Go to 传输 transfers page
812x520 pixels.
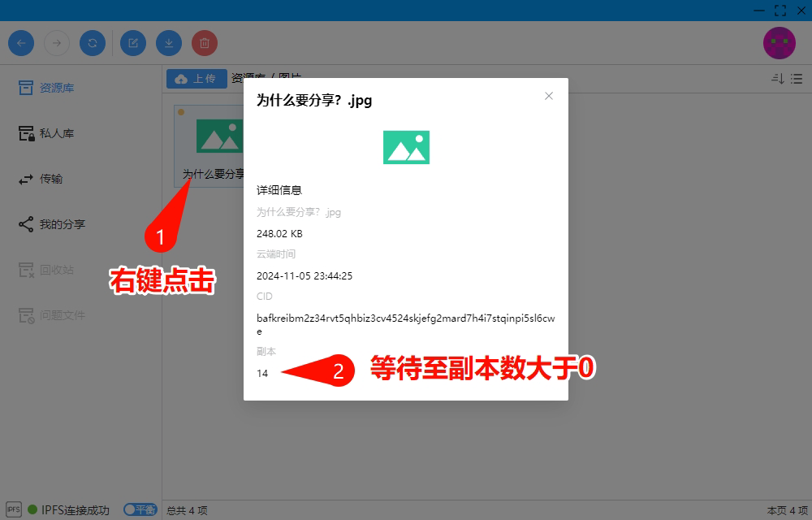(x=41, y=180)
